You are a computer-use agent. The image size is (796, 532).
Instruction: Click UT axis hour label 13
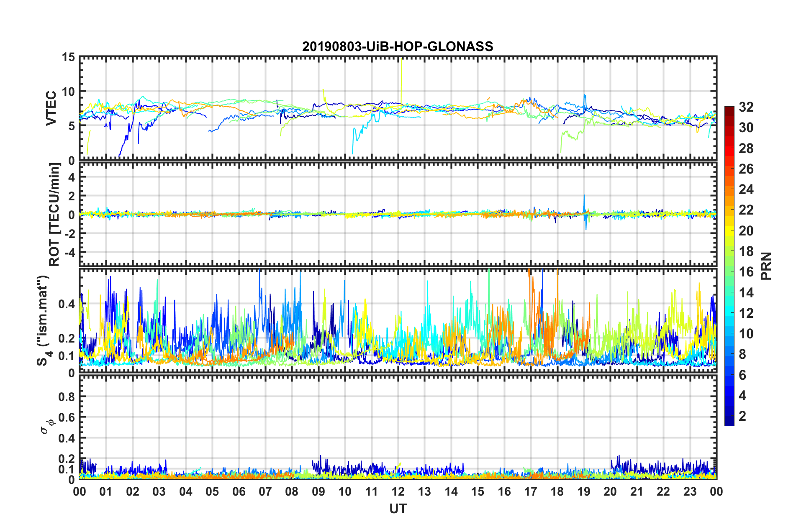(x=424, y=491)
